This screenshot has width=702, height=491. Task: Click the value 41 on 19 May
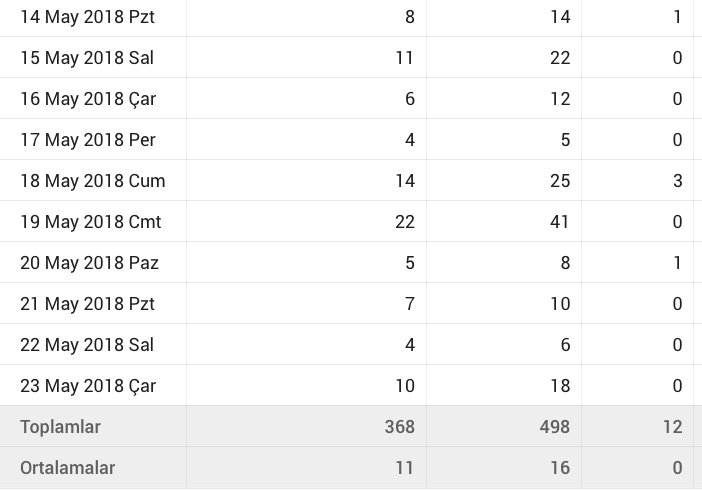coord(560,222)
